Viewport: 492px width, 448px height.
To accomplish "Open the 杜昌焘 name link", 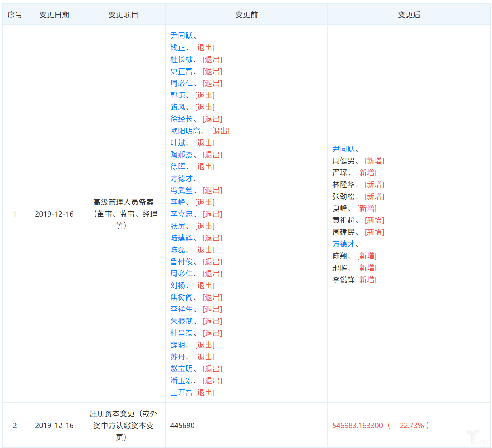I will (182, 333).
